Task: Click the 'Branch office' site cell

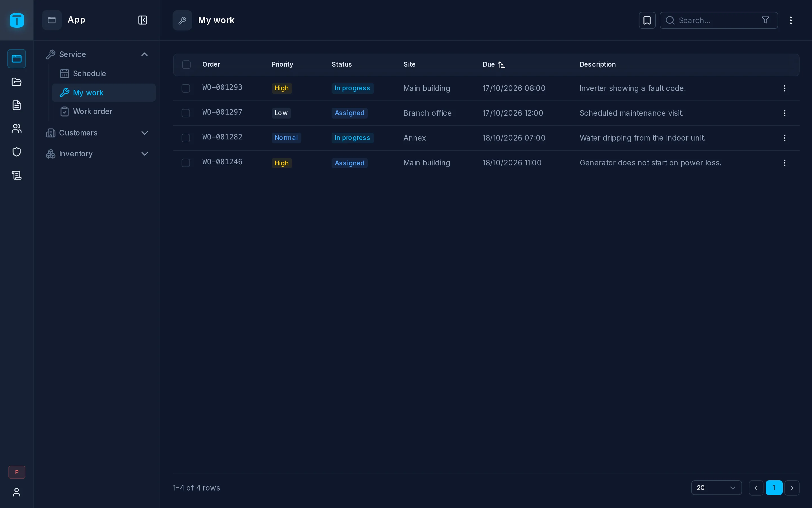Action: 427,113
